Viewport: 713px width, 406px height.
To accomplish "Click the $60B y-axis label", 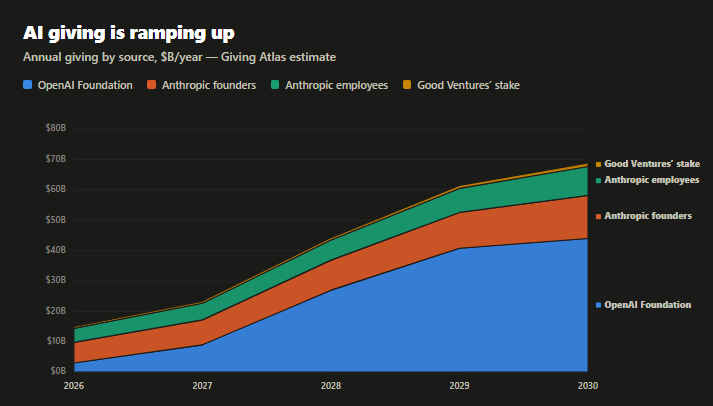I will pyautogui.click(x=56, y=189).
